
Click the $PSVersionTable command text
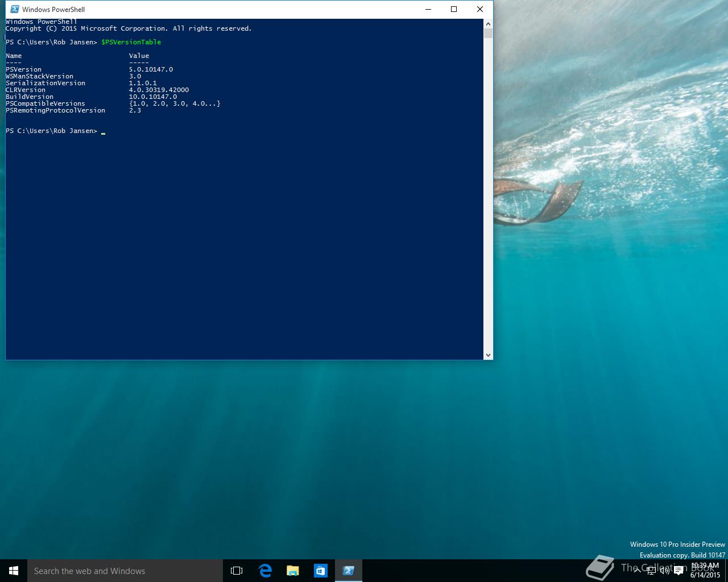pyautogui.click(x=131, y=42)
